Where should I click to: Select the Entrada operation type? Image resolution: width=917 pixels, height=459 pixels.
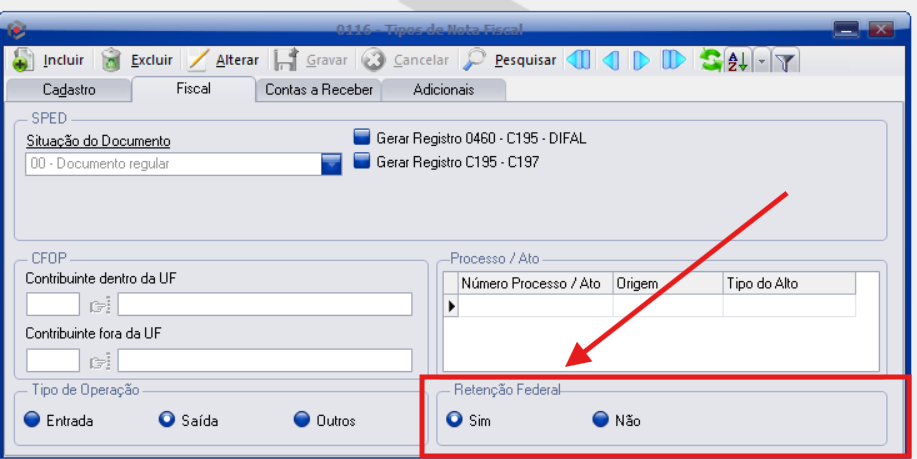click(x=32, y=419)
